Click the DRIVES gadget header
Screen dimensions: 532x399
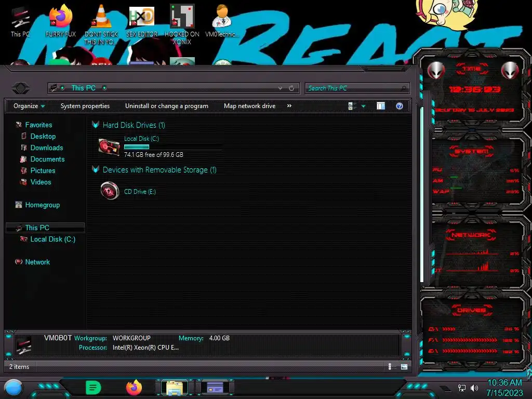(x=471, y=310)
